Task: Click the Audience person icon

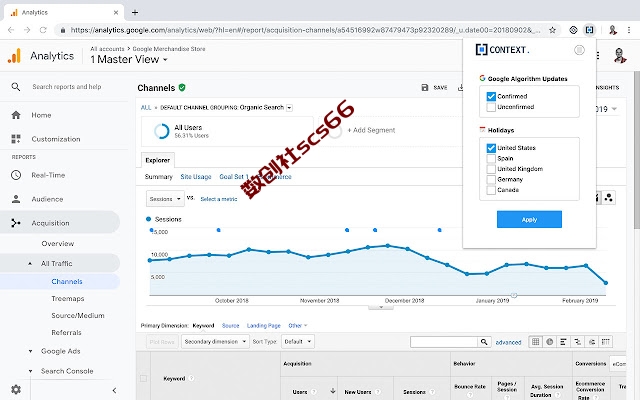Action: (x=16, y=199)
